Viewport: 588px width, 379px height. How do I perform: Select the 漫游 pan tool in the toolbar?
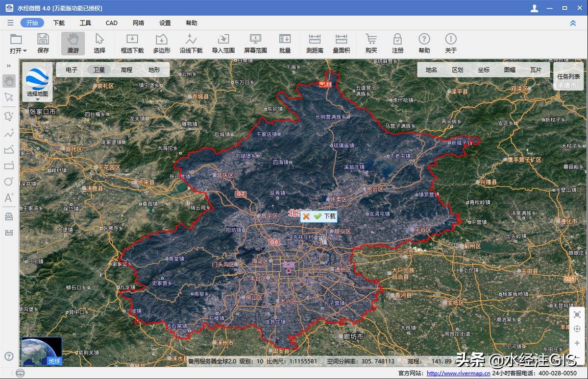[73, 43]
